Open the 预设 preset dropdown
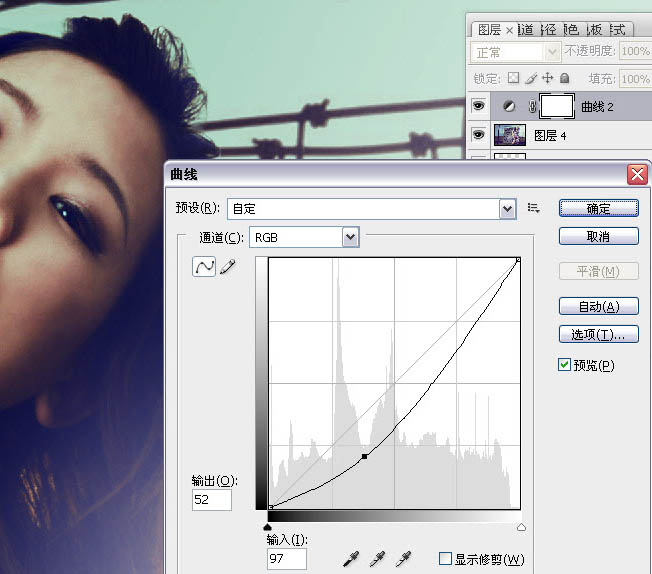Image resolution: width=652 pixels, height=574 pixels. 507,208
